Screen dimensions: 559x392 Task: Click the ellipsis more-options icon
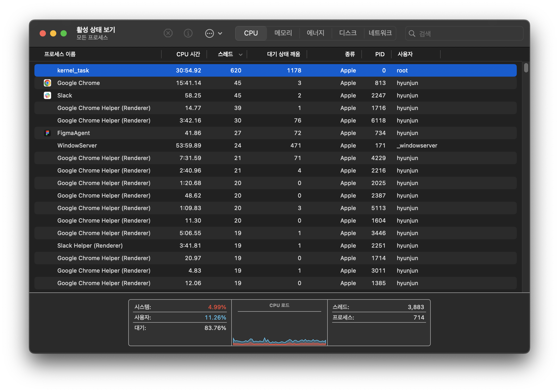pos(209,33)
